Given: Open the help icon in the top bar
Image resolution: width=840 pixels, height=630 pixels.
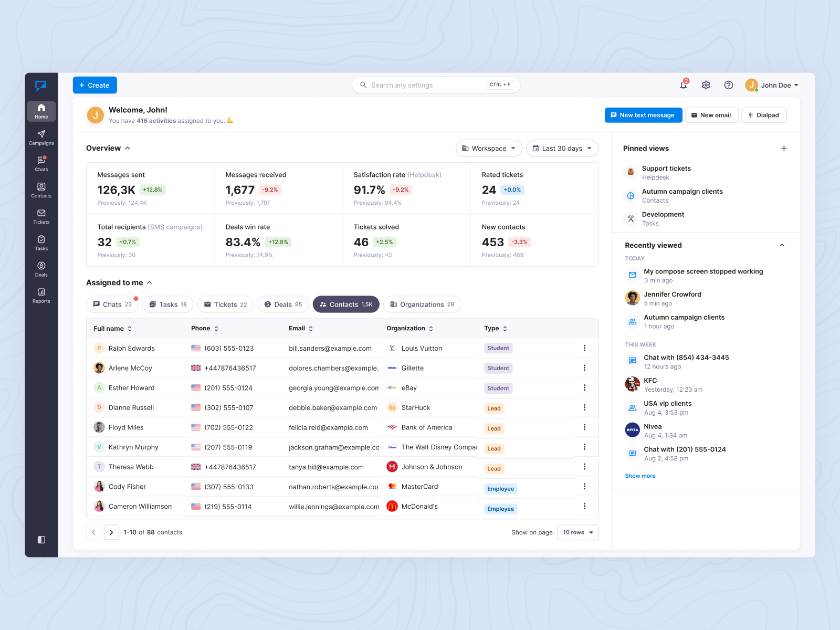Looking at the screenshot, I should coord(729,85).
